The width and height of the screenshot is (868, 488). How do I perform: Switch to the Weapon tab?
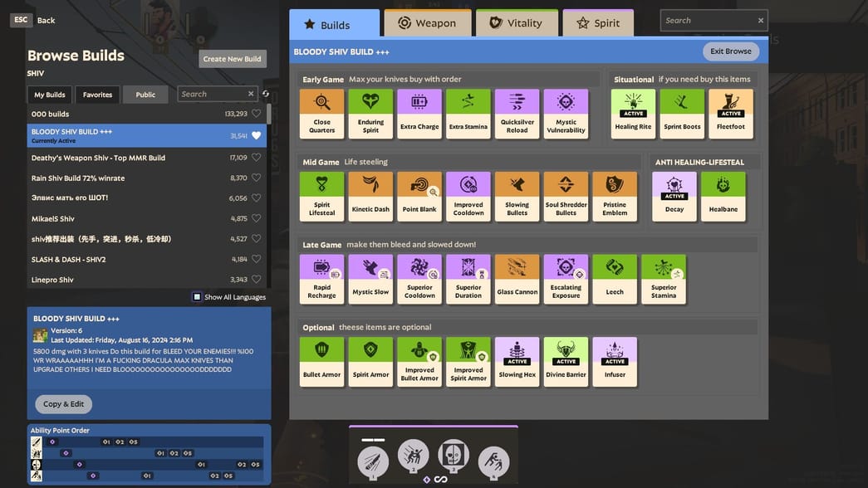point(428,23)
